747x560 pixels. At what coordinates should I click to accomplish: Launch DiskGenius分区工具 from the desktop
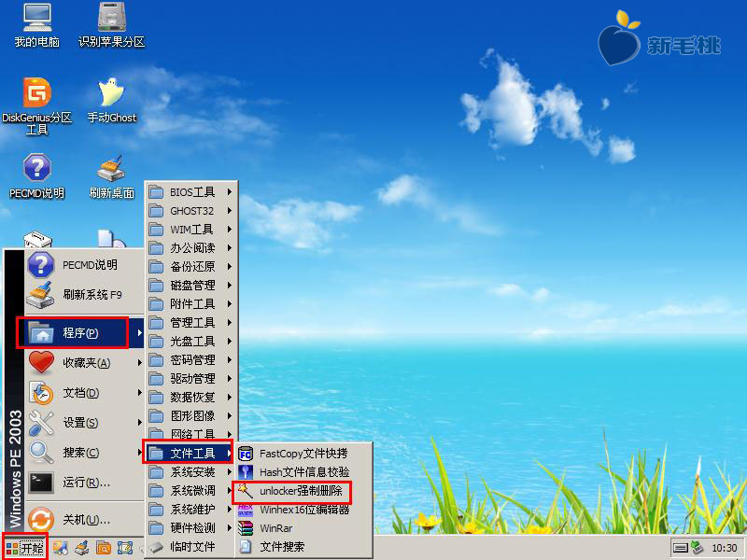click(x=37, y=105)
